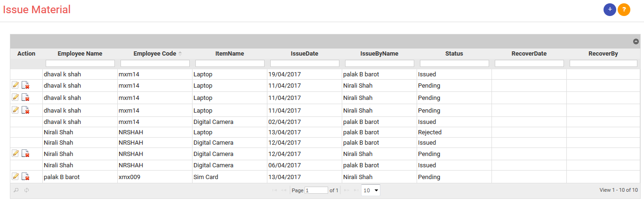
Task: Delete the Sim Card row for palak B barot
Action: tap(26, 177)
